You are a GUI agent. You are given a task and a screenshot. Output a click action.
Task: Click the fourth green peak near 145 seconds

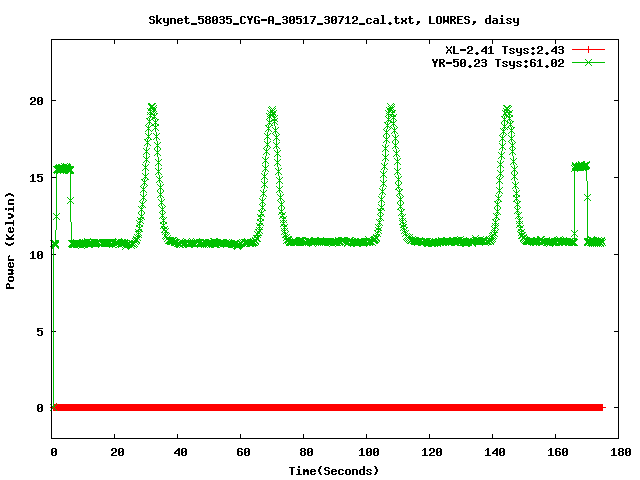[507, 110]
